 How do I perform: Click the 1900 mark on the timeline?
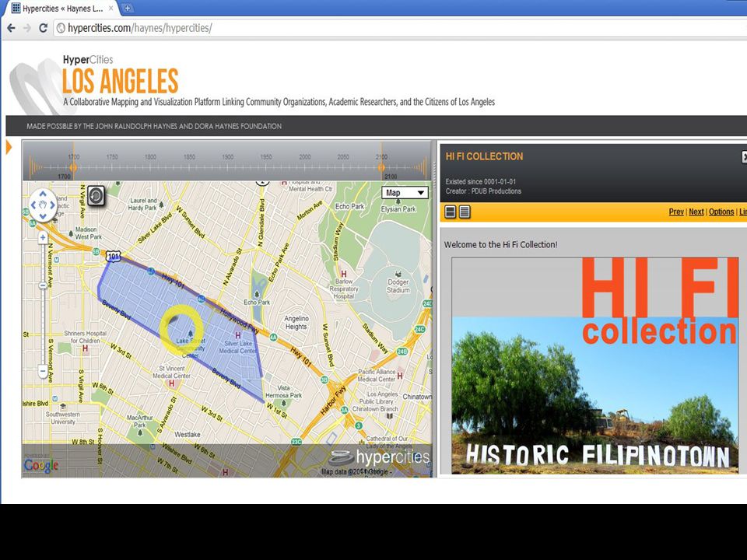[228, 157]
